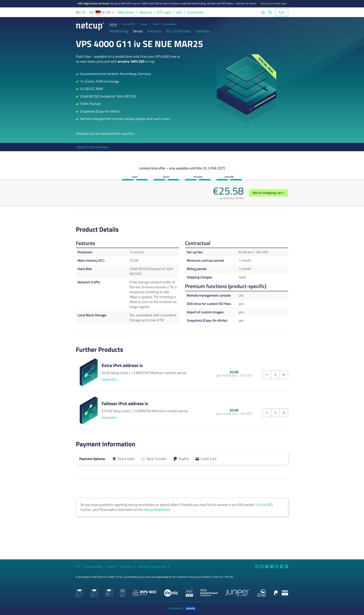Open the RSS feed icon in footer
Viewport: 364px width, 615px height.
point(286,566)
